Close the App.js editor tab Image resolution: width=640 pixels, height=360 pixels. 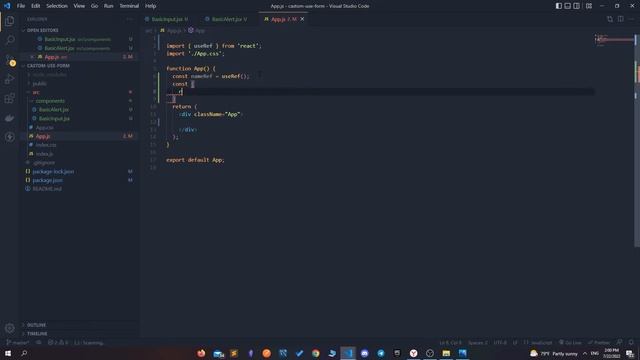[302, 19]
